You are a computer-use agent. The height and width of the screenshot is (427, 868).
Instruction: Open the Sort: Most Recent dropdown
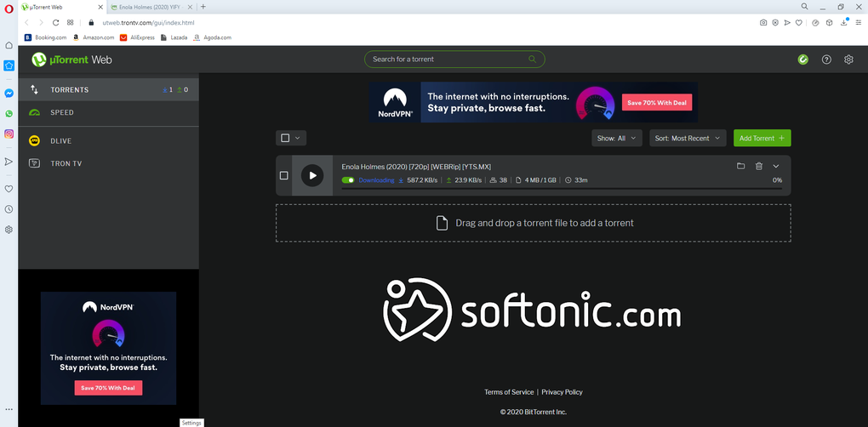[x=688, y=139]
